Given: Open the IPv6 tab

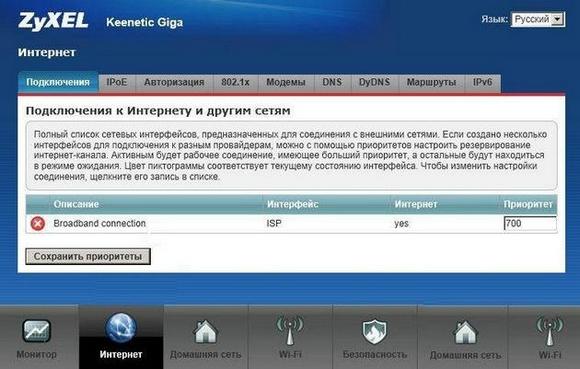Looking at the screenshot, I should pyautogui.click(x=483, y=82).
